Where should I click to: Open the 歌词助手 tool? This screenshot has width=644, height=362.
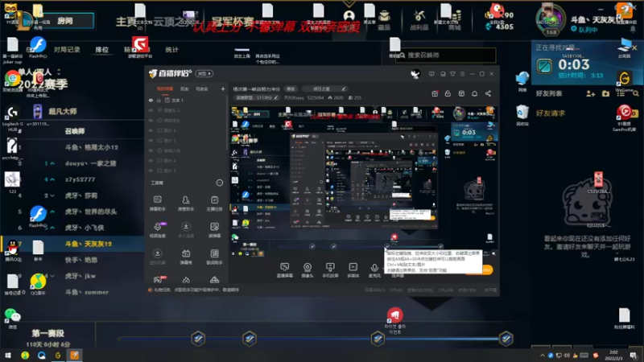point(214,257)
